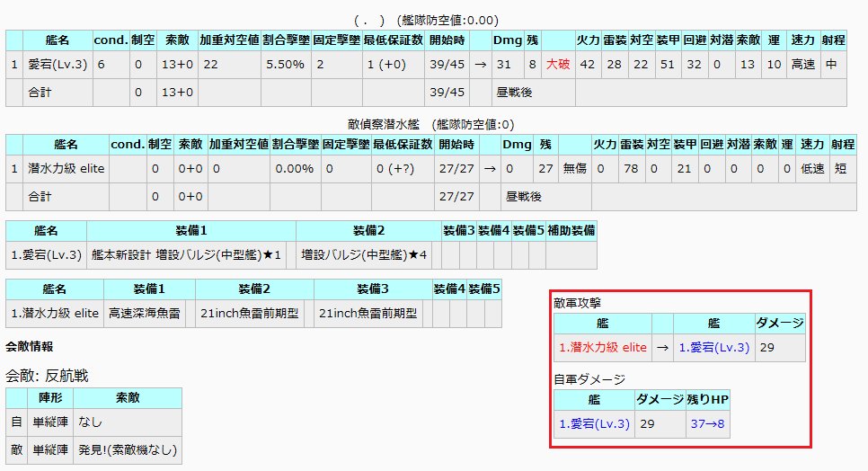Click the 会敵情報 section heading

tap(30, 346)
